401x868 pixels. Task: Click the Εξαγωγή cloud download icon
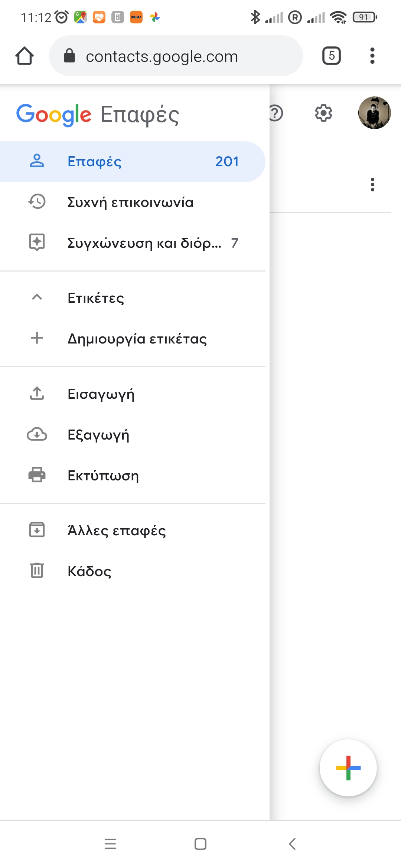pos(37,434)
